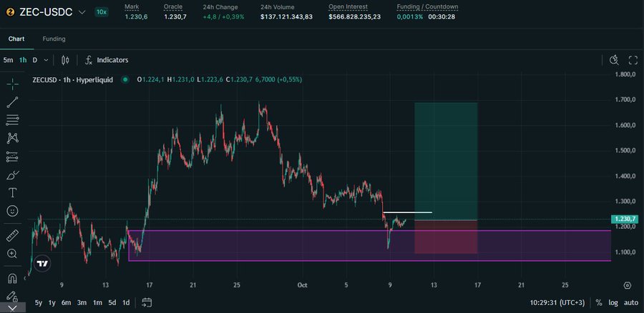
Task: Set the date range to 3m
Action: tap(82, 303)
